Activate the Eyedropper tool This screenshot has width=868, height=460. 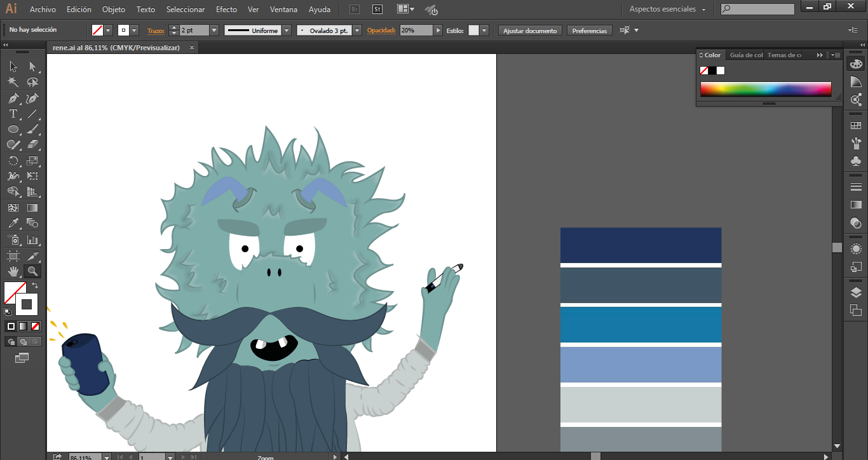[13, 224]
